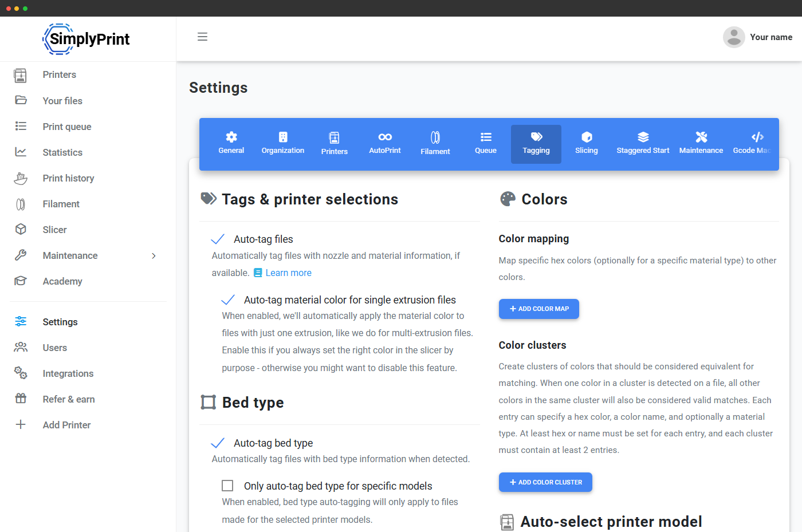
Task: Click the tag icon beside Tags & printer selections
Action: 209,199
